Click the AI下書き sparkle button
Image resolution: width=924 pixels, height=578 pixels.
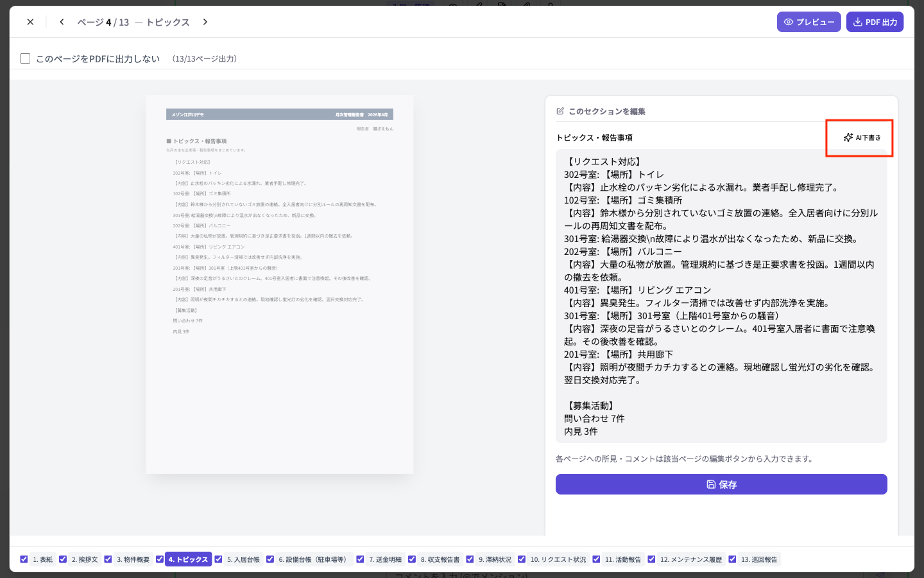click(862, 137)
